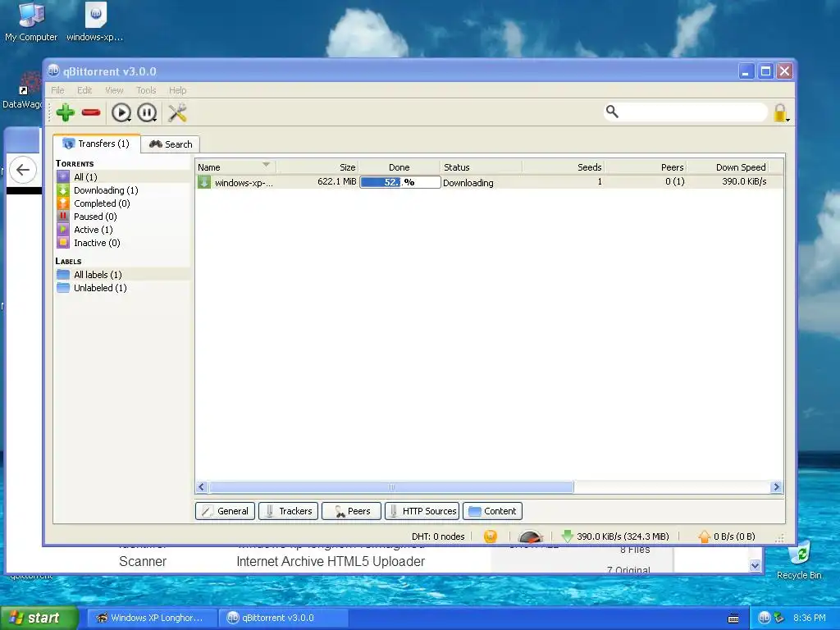Open the HTTP Sources properties button
The width and height of the screenshot is (840, 630).
[x=422, y=511]
